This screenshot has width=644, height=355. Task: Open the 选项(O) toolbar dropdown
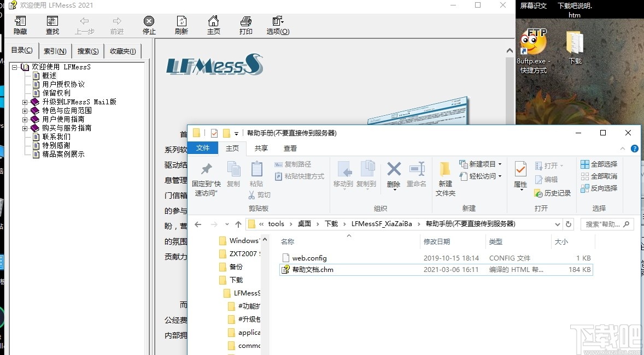tap(277, 25)
